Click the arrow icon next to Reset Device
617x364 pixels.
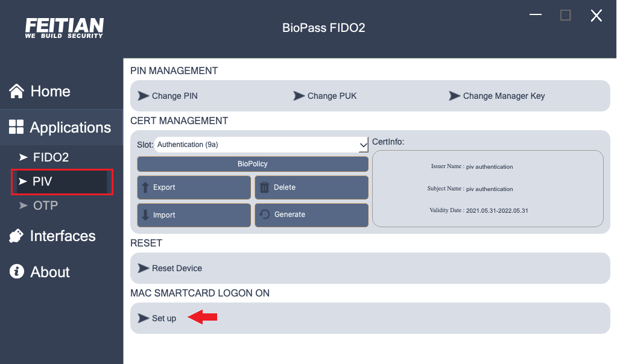[x=143, y=268]
